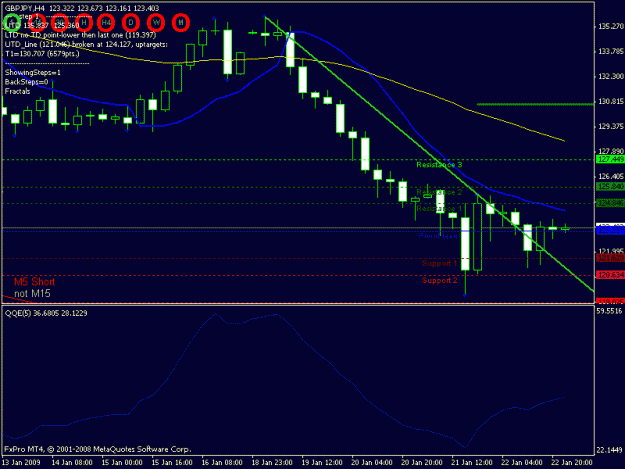Click the 132.300 price axis label

click(x=610, y=76)
